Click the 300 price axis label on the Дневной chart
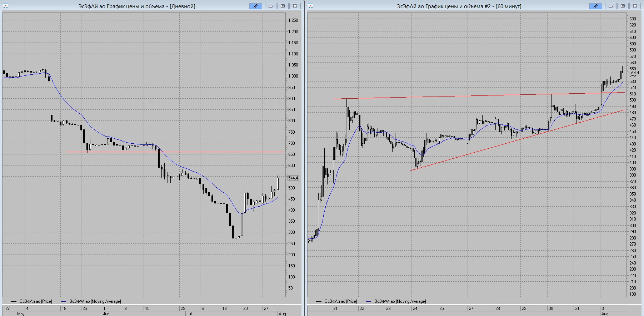This screenshot has height=316, width=644. coord(292,232)
